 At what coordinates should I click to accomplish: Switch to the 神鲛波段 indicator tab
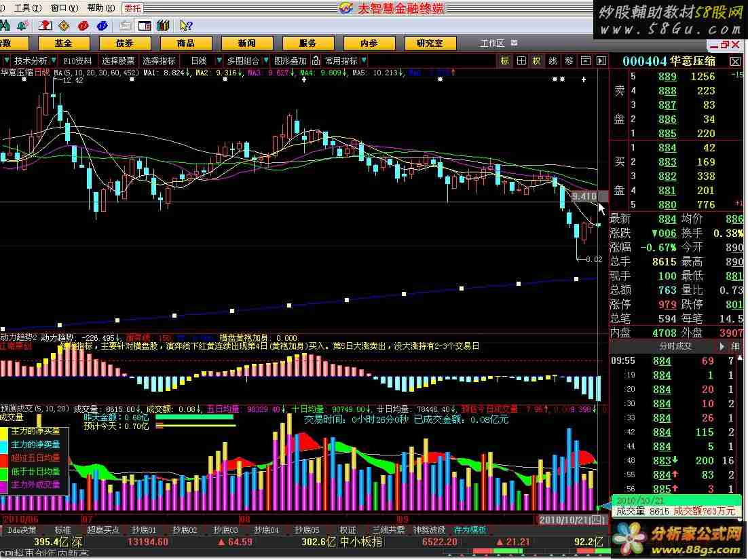click(x=429, y=529)
